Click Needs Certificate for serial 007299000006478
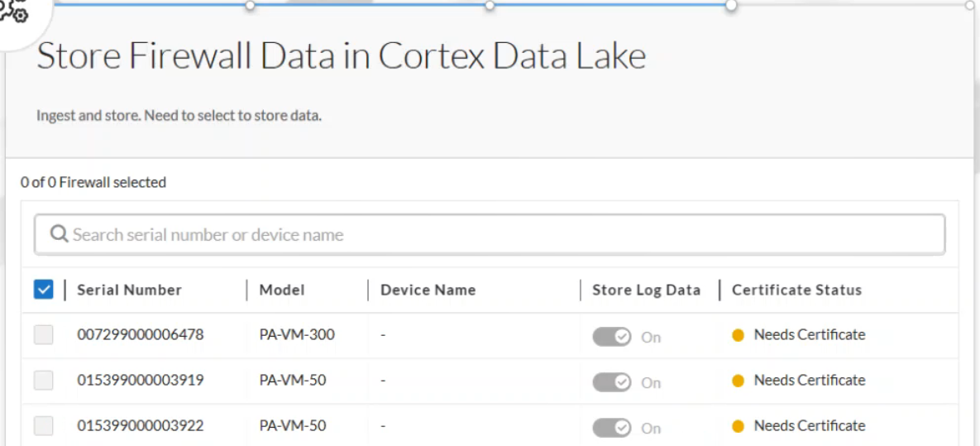Viewport: 980px width, 446px height. coord(810,334)
